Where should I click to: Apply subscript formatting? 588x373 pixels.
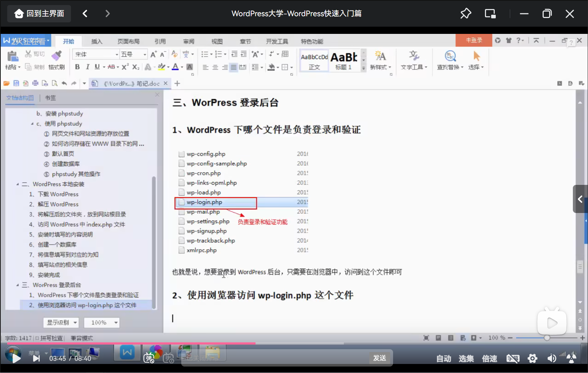point(135,67)
